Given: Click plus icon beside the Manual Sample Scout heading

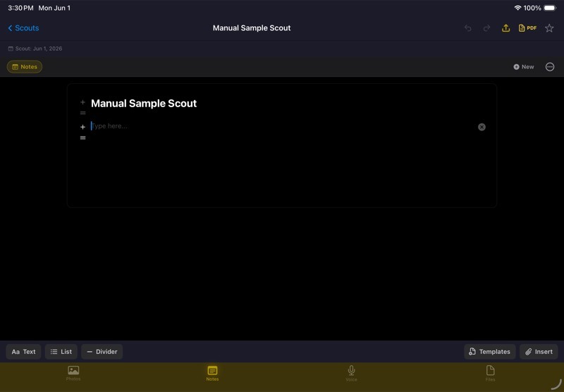Looking at the screenshot, I should (82, 102).
